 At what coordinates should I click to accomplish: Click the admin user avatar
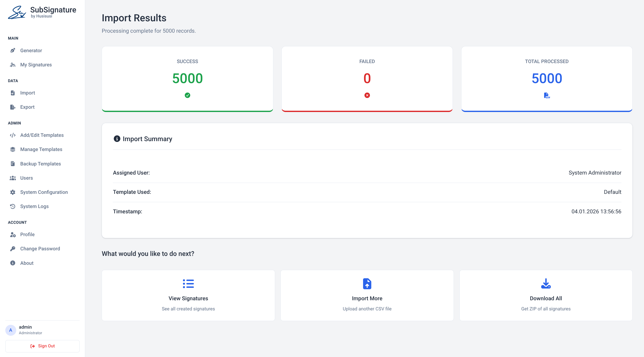[x=11, y=330]
